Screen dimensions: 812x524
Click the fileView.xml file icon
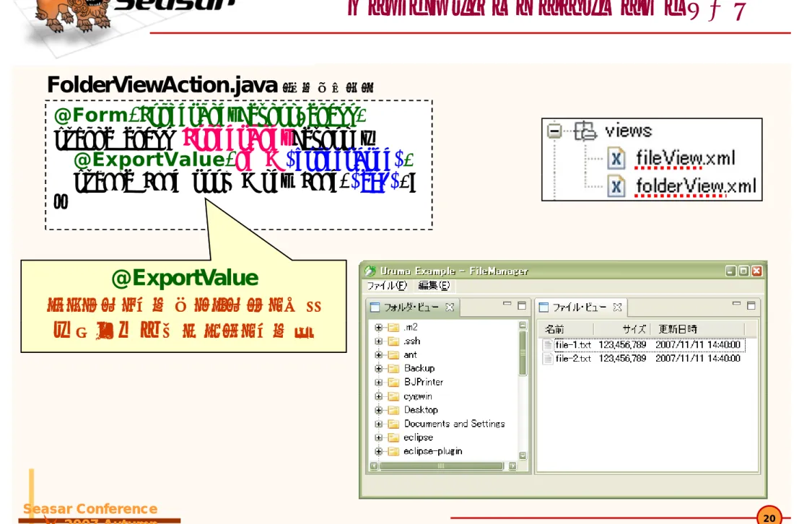click(x=616, y=159)
